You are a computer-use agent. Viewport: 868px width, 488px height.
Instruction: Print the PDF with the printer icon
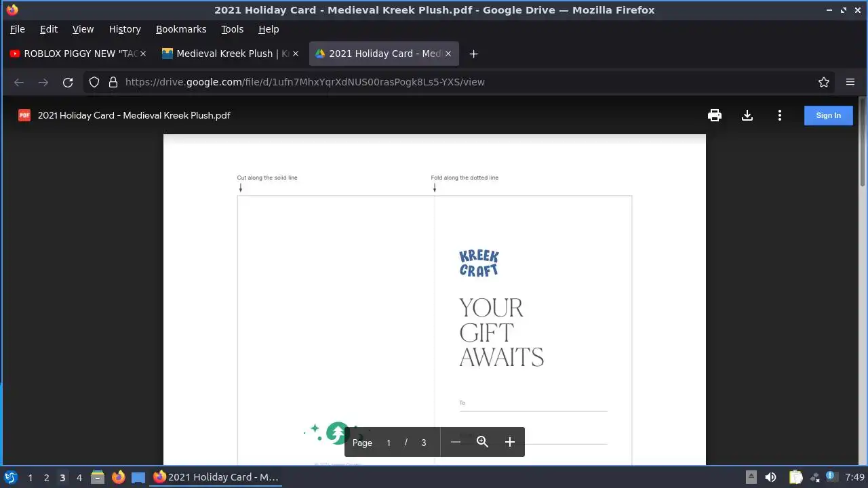click(x=714, y=115)
